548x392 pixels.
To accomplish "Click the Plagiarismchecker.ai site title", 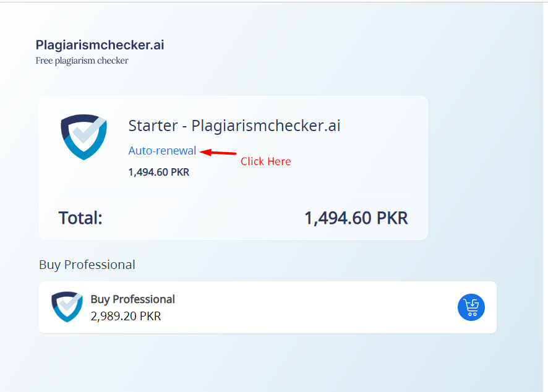I will pos(100,45).
